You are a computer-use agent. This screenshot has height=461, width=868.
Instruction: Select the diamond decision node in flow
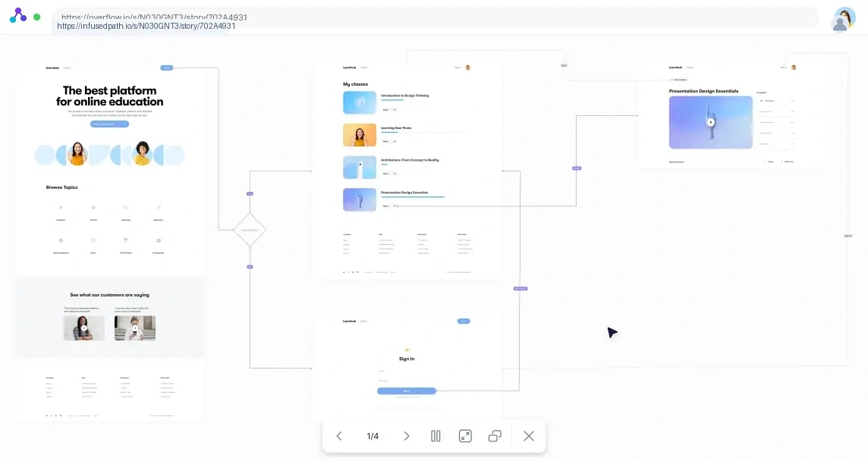tap(250, 230)
